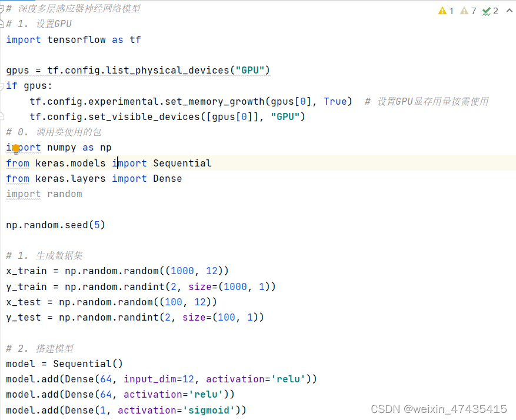Click the comment '设置GPU显存用量按需使用'
Viewport: 516px width, 420px height.
pyautogui.click(x=432, y=101)
